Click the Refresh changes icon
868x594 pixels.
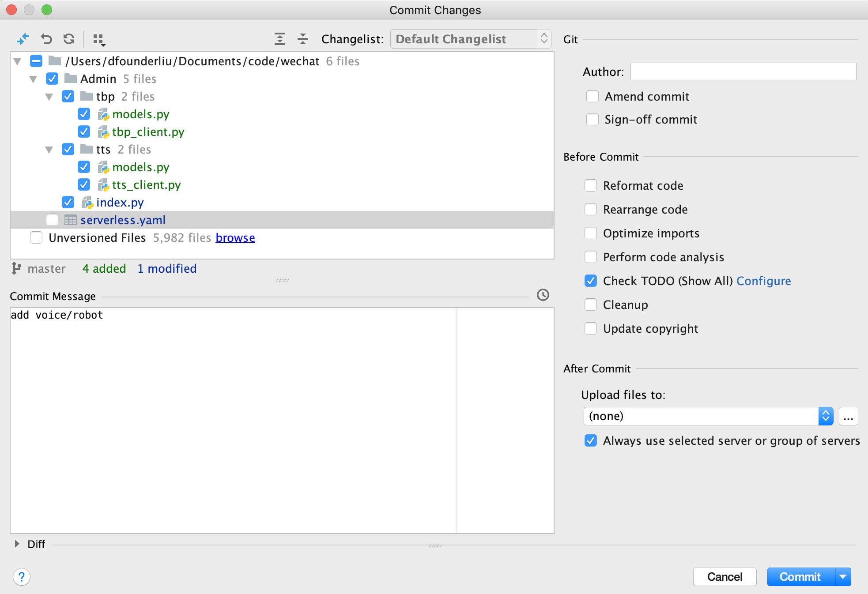[x=69, y=39]
